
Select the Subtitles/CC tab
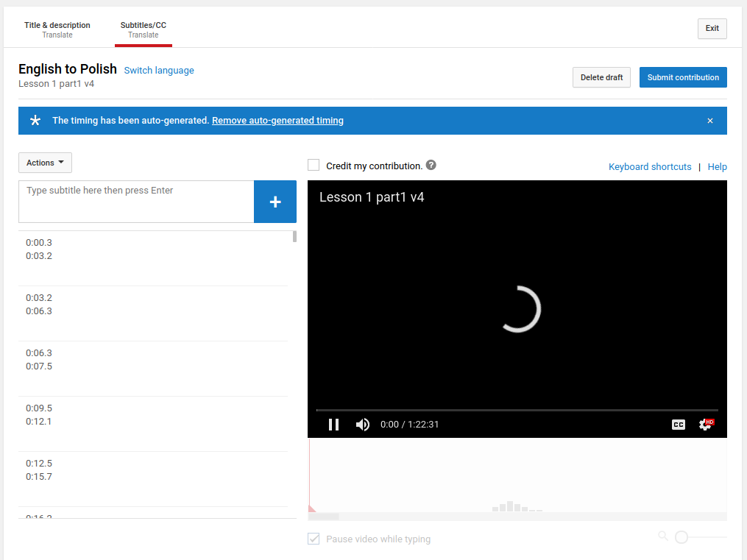[x=144, y=29]
